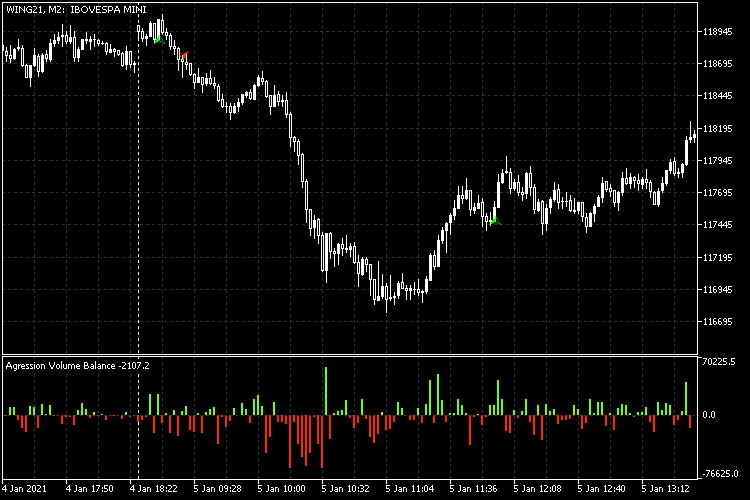Screen dimensions: 750x500
Task: Click the 4 Jan 17:50 time label
Action: [89, 489]
